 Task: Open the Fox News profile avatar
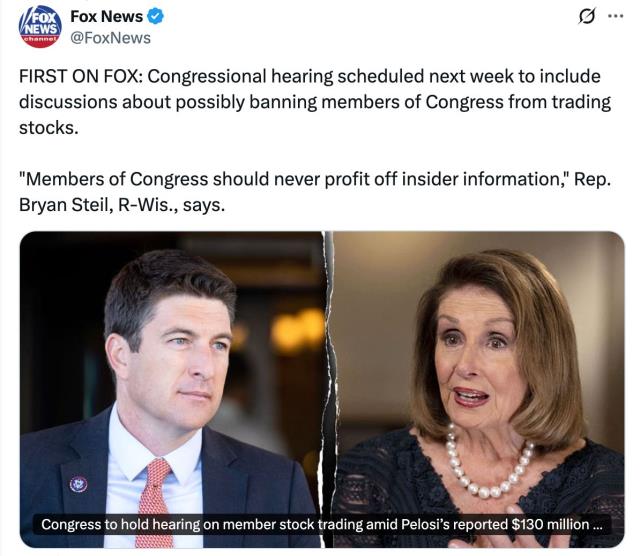[x=40, y=27]
